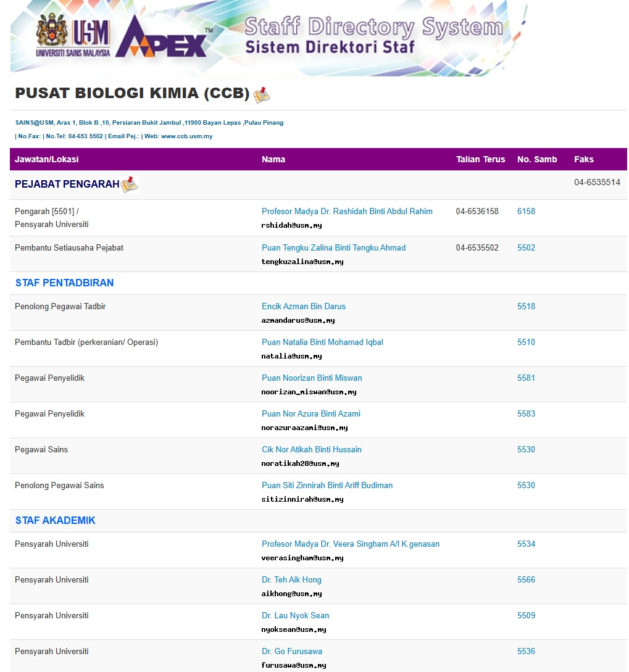Viewport: 629px width, 672px height.
Task: Click the Faks column header
Action: point(584,159)
